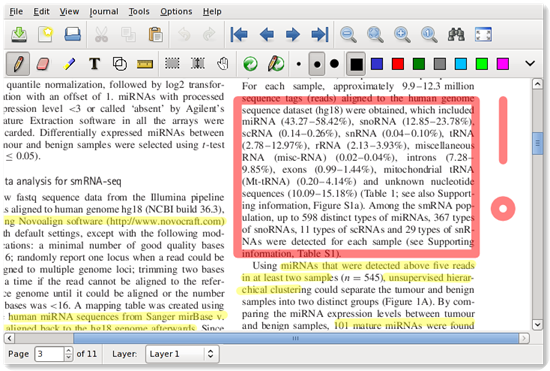Zoom in with the plus magnifier
Screen dimensions: 550x371
(x=402, y=34)
